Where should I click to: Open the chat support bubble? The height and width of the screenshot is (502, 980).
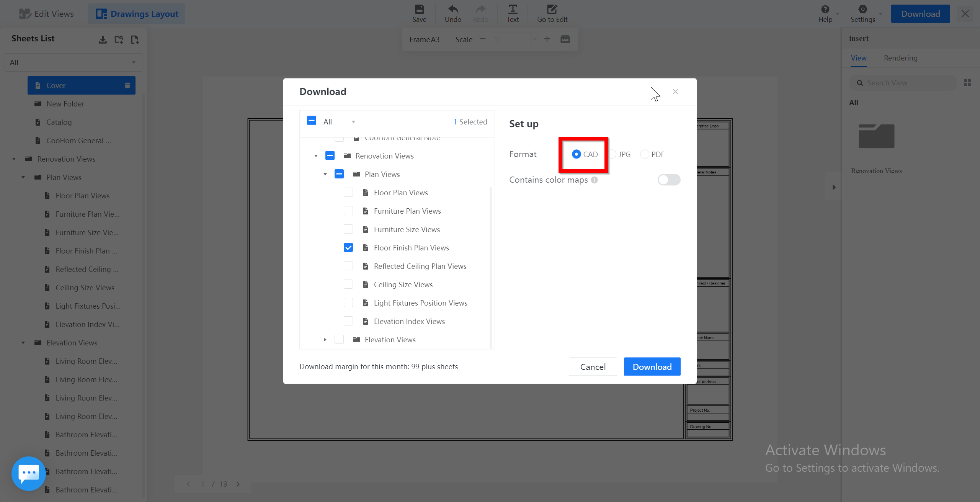click(29, 473)
